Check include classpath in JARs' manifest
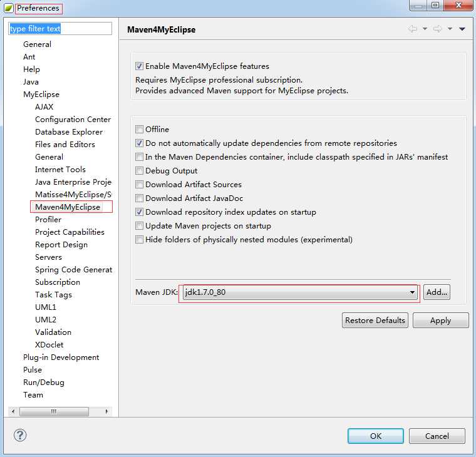The width and height of the screenshot is (476, 457). pos(139,157)
